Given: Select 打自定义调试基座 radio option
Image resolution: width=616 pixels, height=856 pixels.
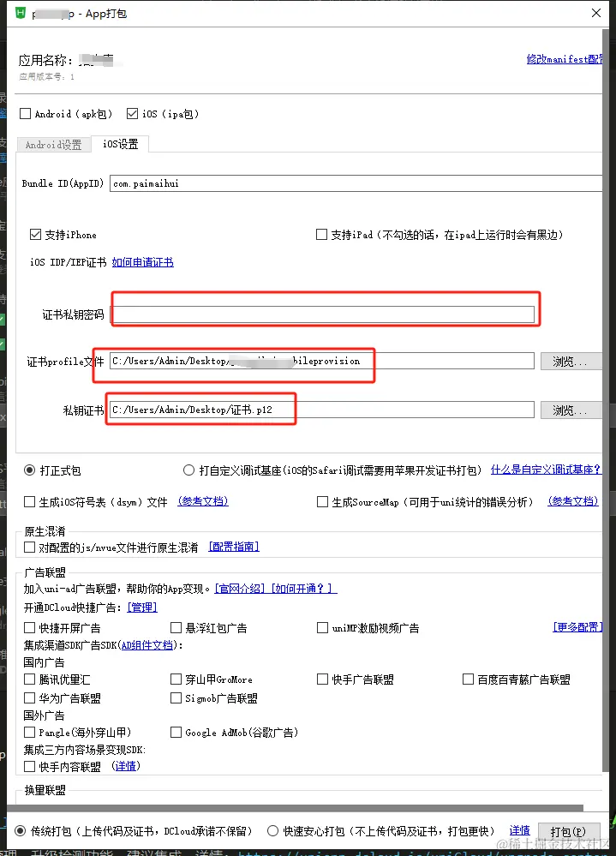Looking at the screenshot, I should coord(188,470).
